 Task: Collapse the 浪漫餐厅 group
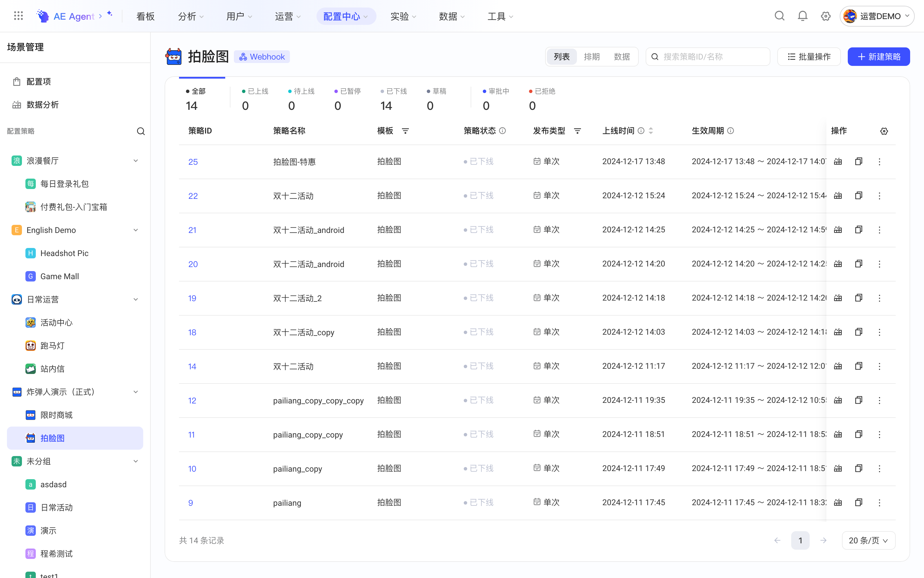135,161
